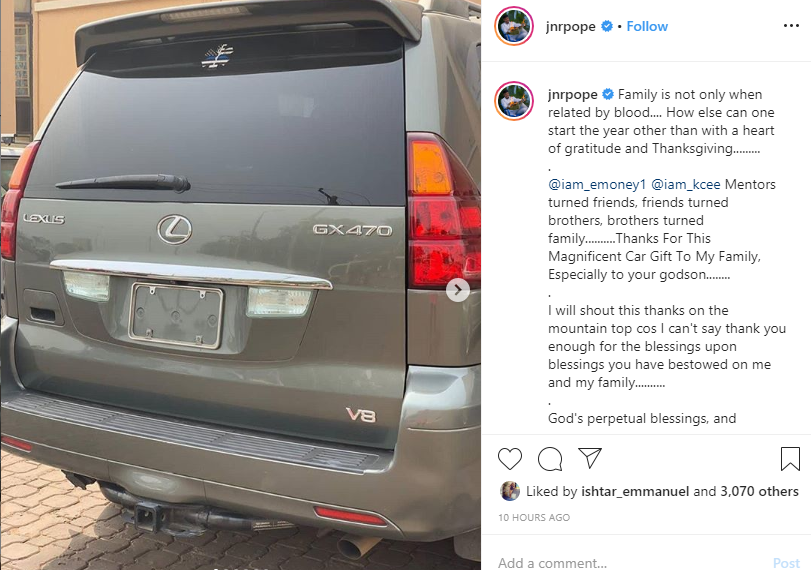Screen dimensions: 811x570
Task: Click the Add a comment field
Action: tap(631, 562)
